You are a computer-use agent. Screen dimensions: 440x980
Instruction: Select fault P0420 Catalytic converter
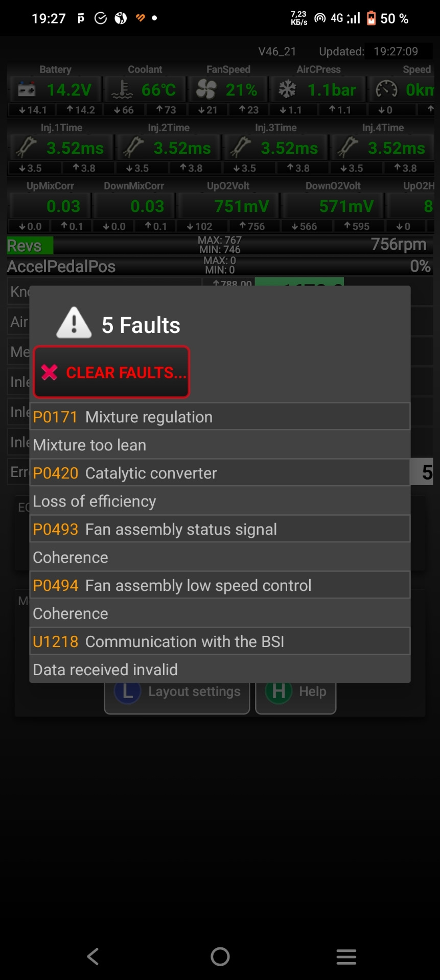click(x=220, y=473)
